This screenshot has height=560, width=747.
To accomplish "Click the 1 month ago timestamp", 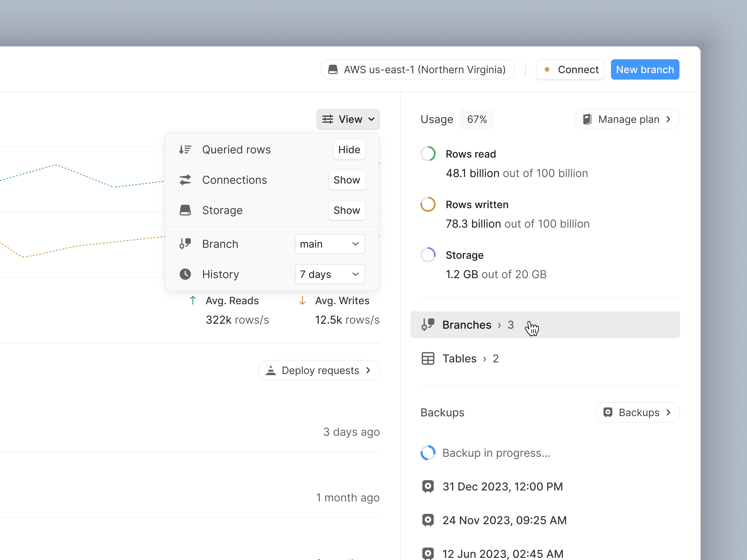I will tap(348, 497).
